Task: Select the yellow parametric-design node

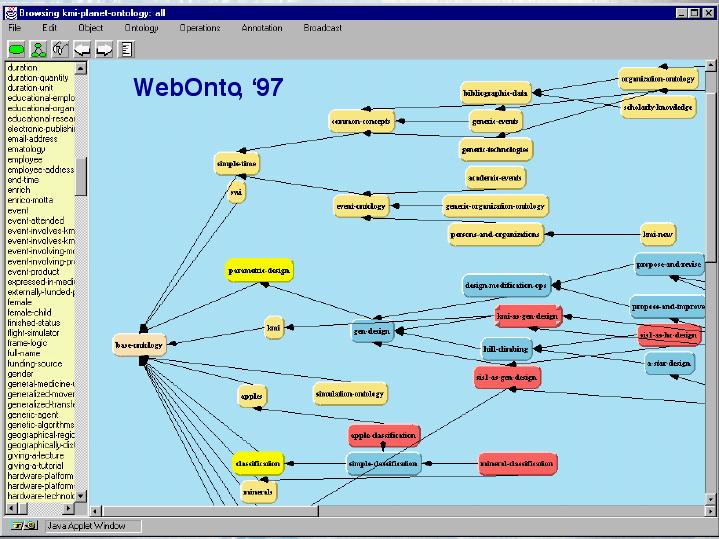Action: point(259,271)
